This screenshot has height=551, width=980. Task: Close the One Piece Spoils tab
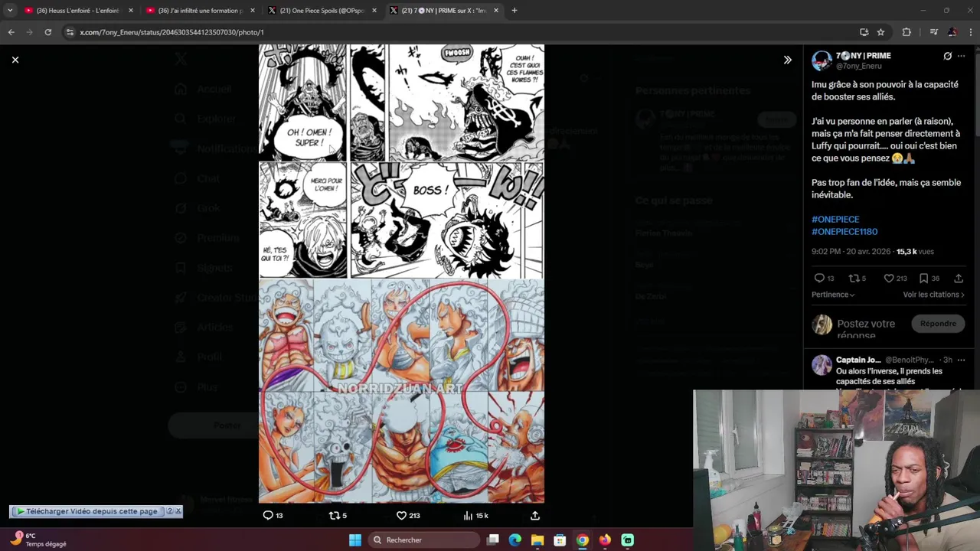pyautogui.click(x=374, y=11)
